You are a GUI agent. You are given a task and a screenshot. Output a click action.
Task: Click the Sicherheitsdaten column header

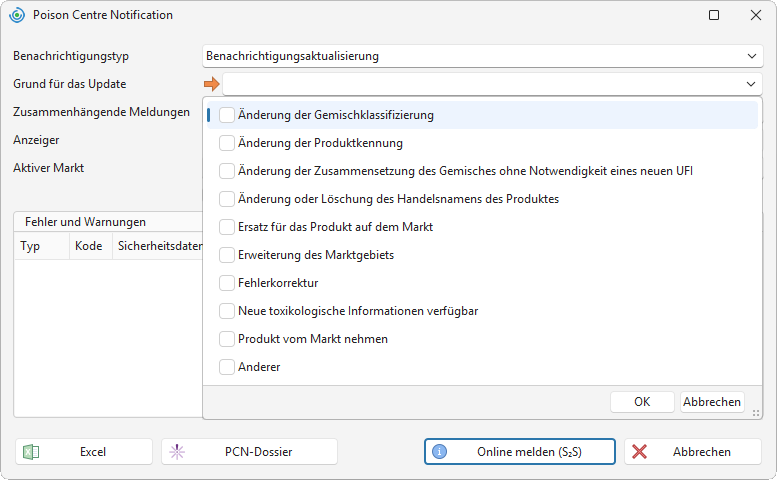(x=158, y=246)
